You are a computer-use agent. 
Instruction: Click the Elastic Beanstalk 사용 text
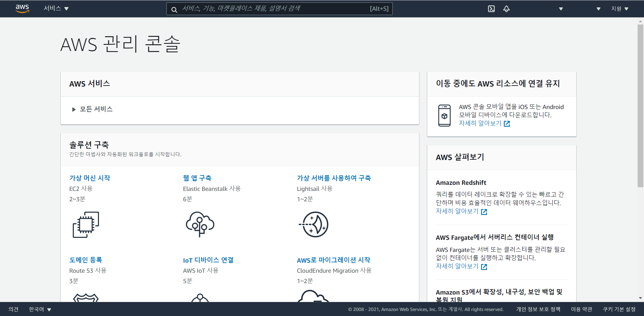tap(212, 189)
